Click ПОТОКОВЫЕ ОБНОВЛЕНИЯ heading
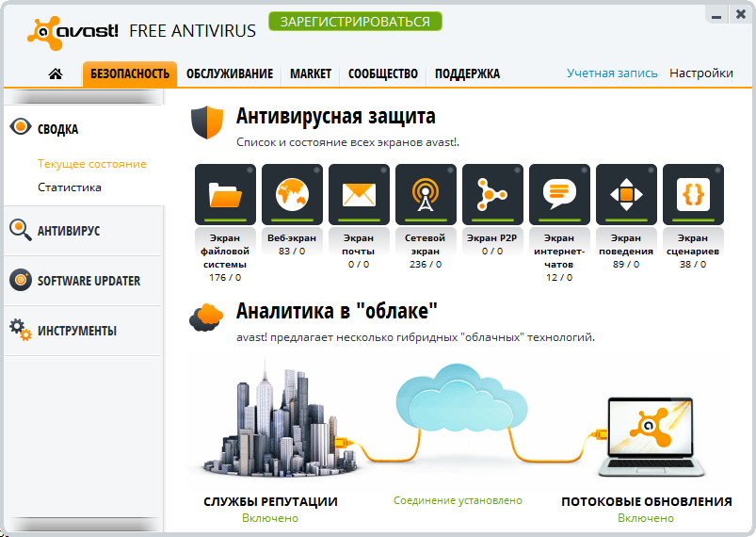 (647, 502)
